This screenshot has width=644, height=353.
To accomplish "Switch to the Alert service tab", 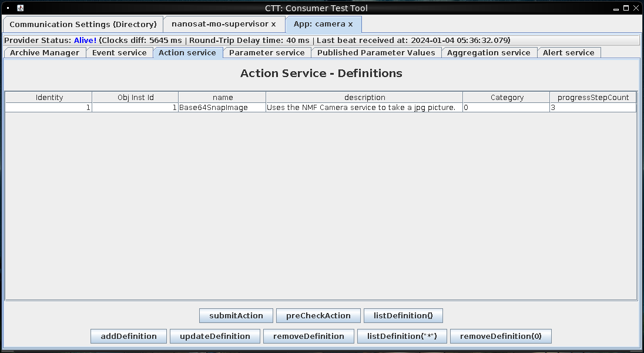I will [568, 53].
